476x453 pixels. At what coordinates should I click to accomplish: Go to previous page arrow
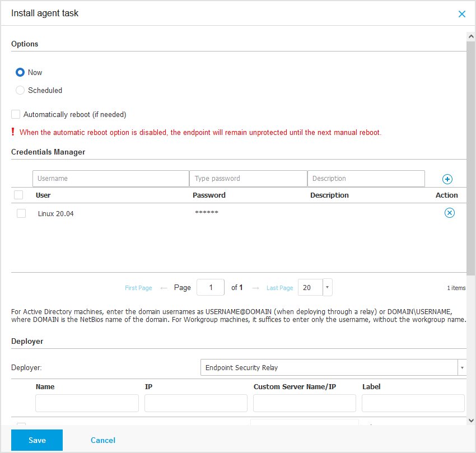164,288
